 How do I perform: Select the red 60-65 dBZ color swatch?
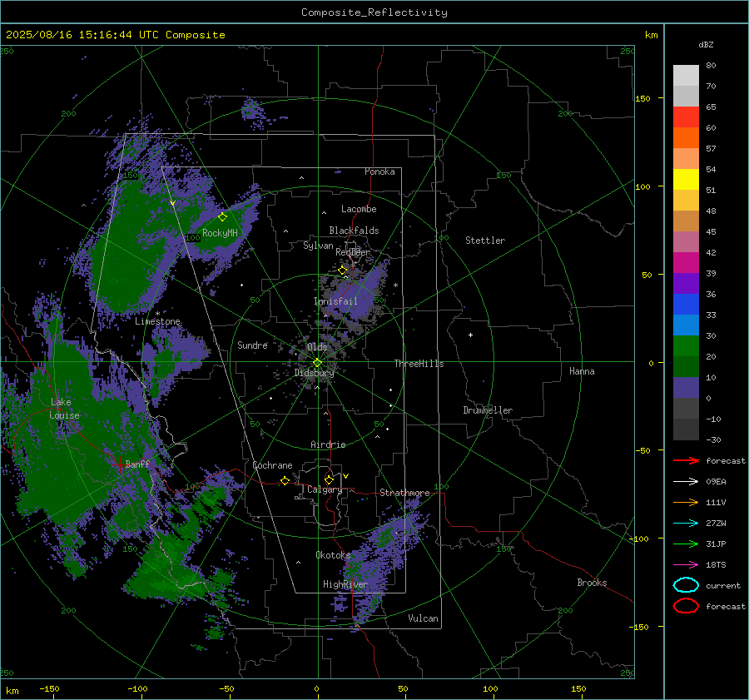(686, 117)
